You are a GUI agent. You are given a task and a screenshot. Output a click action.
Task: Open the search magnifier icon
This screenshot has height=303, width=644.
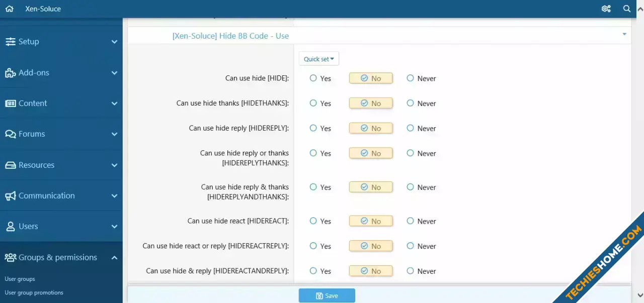(x=627, y=9)
